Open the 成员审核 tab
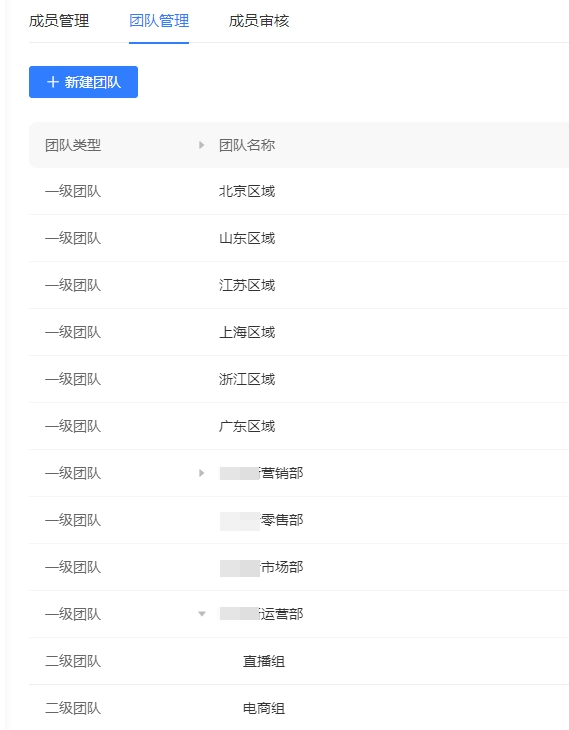This screenshot has height=730, width=569. [259, 21]
